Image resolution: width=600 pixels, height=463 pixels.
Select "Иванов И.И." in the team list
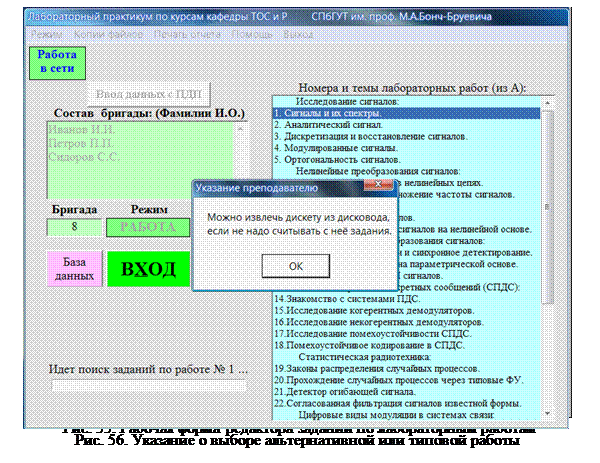82,129
